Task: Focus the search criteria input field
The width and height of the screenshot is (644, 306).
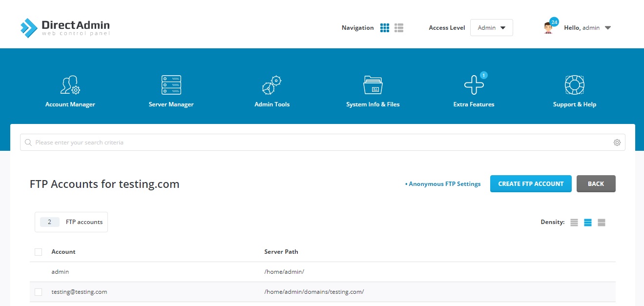Action: coord(322,143)
